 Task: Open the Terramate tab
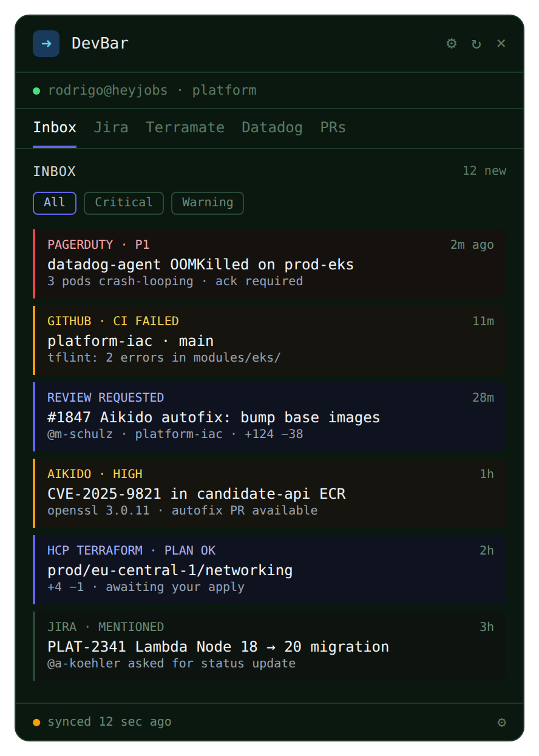185,127
